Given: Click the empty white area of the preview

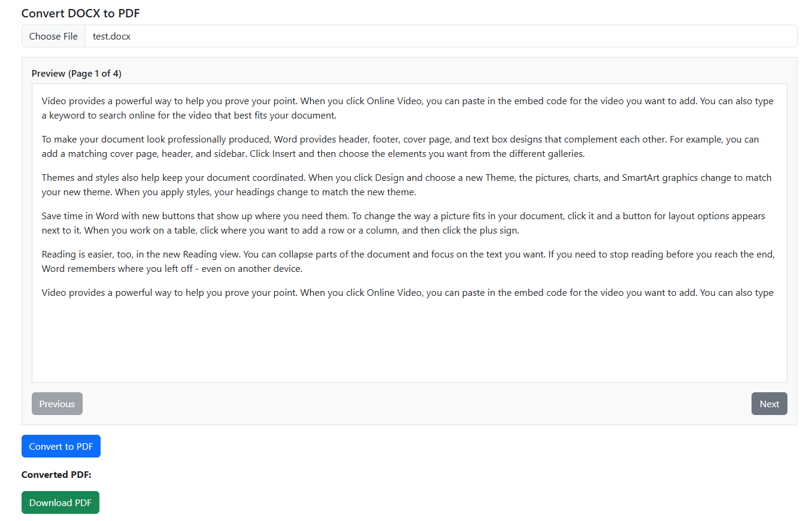Looking at the screenshot, I should pyautogui.click(x=409, y=341).
